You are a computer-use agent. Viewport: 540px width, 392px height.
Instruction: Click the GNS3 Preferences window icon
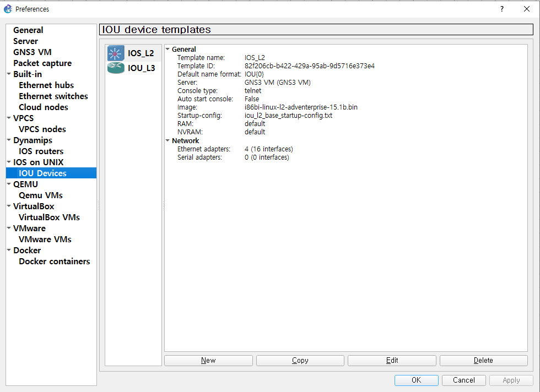point(8,9)
